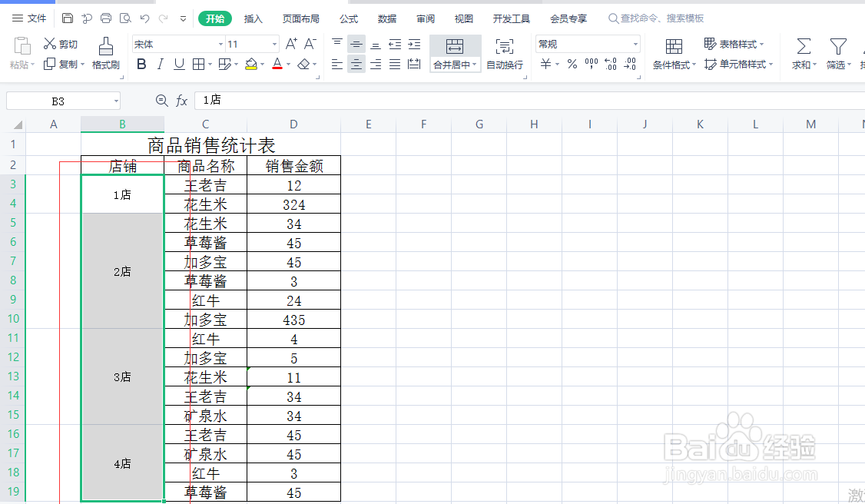Image resolution: width=865 pixels, height=504 pixels.
Task: Increase decimal places icon
Action: 610,64
